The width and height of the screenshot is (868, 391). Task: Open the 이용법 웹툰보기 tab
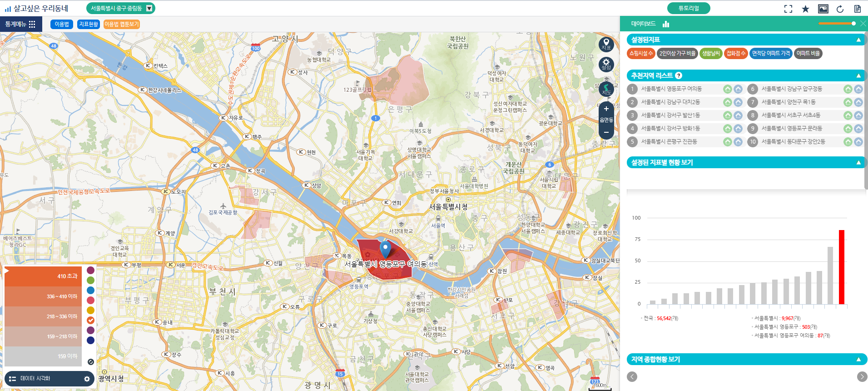(121, 24)
